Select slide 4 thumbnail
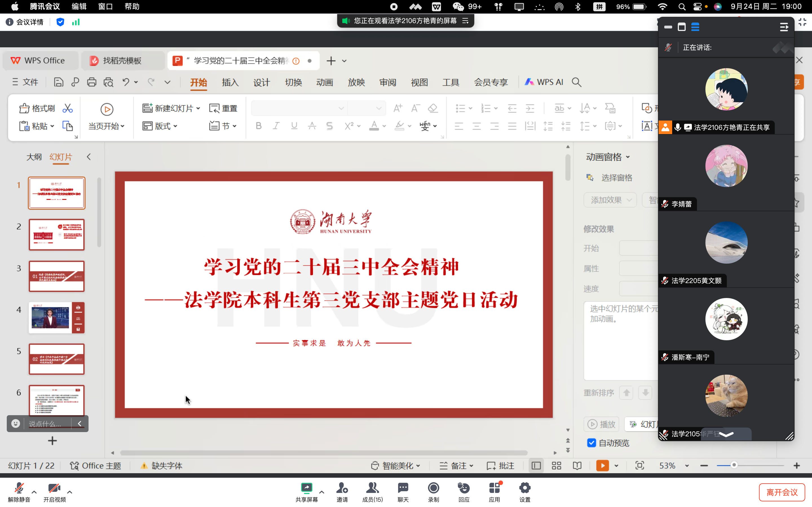This screenshot has height=507, width=812. (x=56, y=317)
